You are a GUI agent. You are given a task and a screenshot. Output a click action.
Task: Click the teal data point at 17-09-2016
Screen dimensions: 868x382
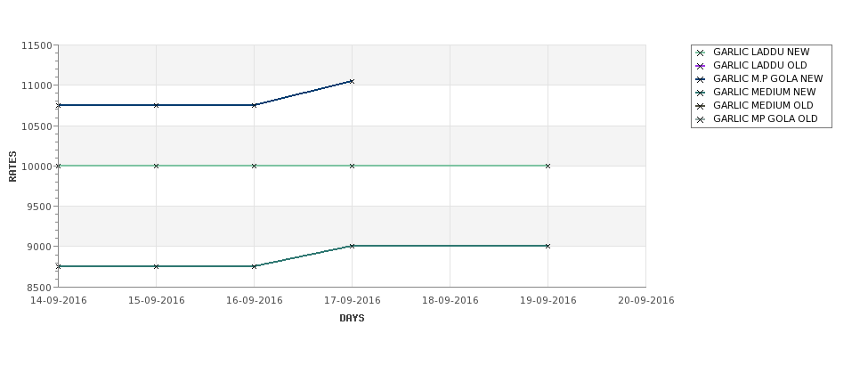pos(352,246)
